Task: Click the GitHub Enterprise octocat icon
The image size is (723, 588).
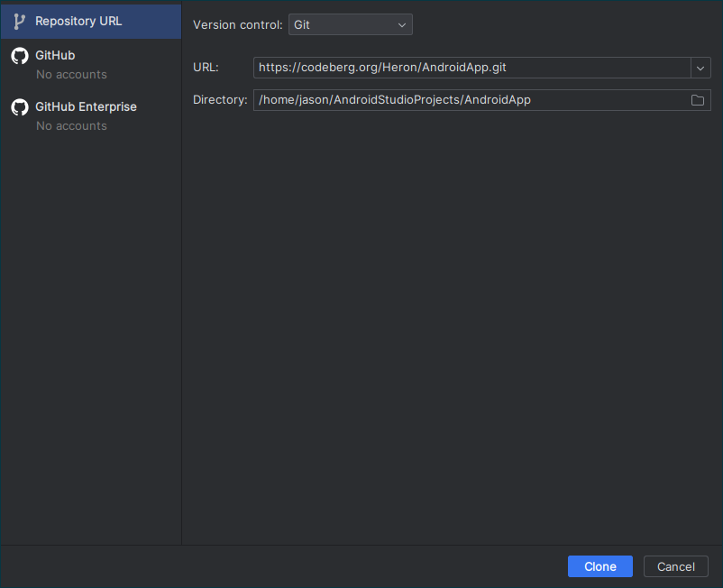Action: tap(20, 107)
